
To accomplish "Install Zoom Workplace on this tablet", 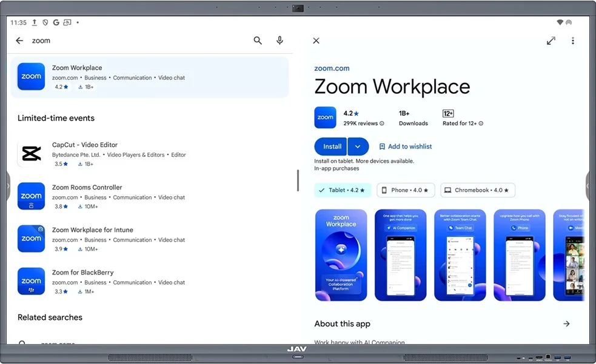I will pyautogui.click(x=330, y=146).
